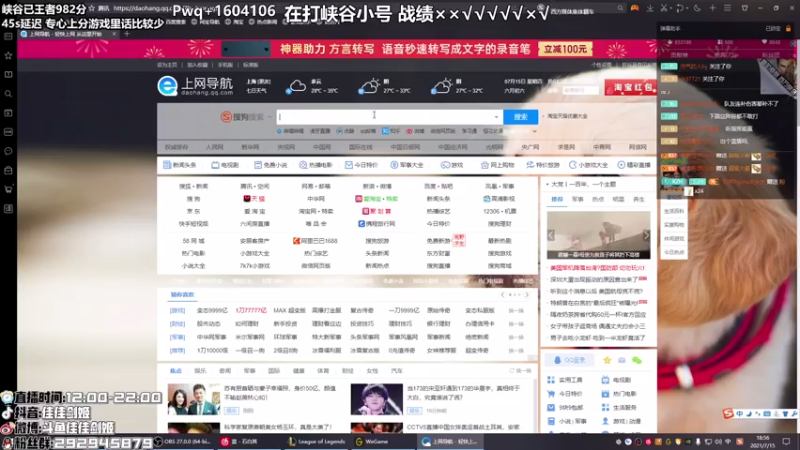
Task: Open the search magnifier in browser sidebar
Action: tap(8, 94)
